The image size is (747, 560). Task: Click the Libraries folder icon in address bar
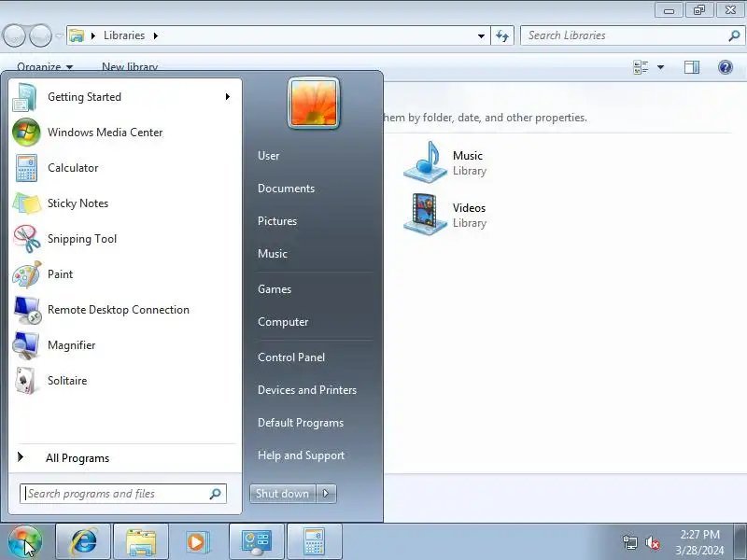point(77,35)
